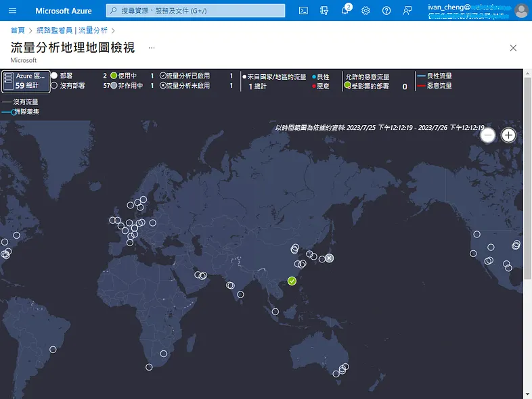Toggle 惡意流量 line legend

[x=435, y=85]
